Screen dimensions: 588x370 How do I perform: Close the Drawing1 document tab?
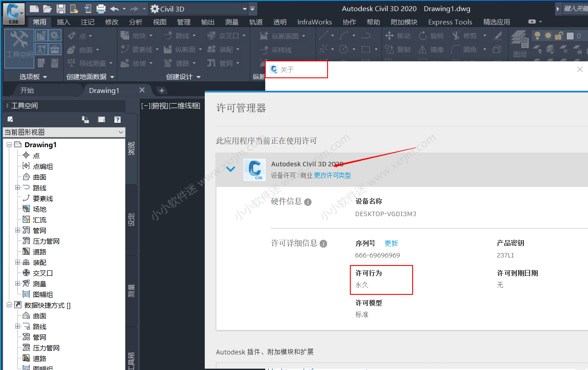[x=142, y=90]
